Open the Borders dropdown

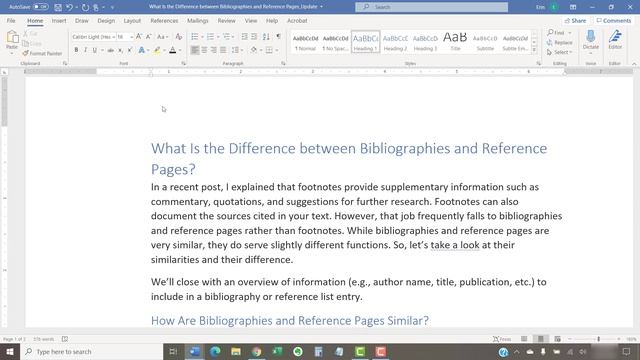(x=277, y=50)
